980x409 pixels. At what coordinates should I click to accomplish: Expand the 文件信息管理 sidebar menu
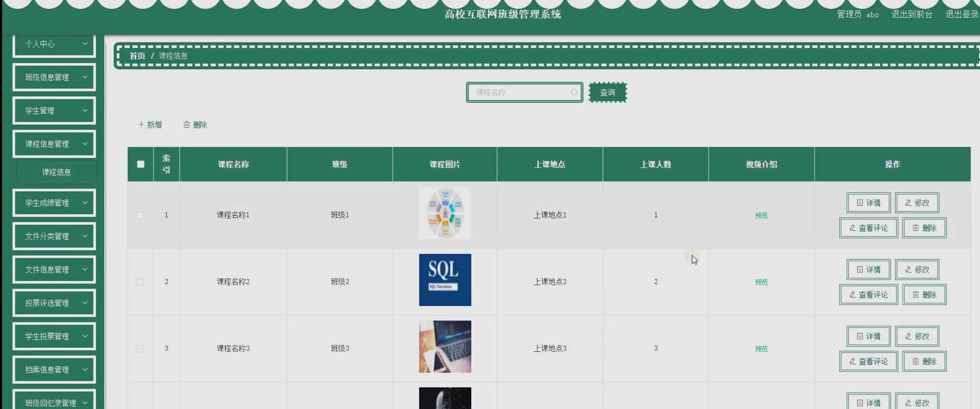tap(54, 270)
